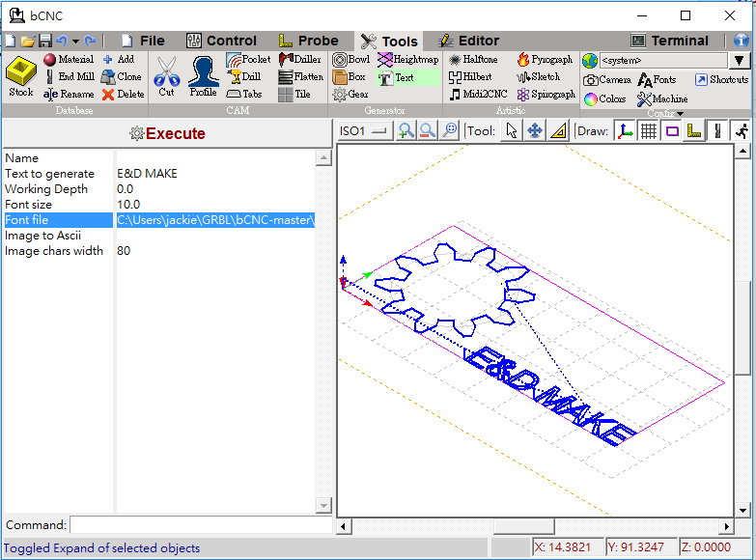Open End Mill settings
Image resolution: width=756 pixels, height=560 pixels.
70,76
